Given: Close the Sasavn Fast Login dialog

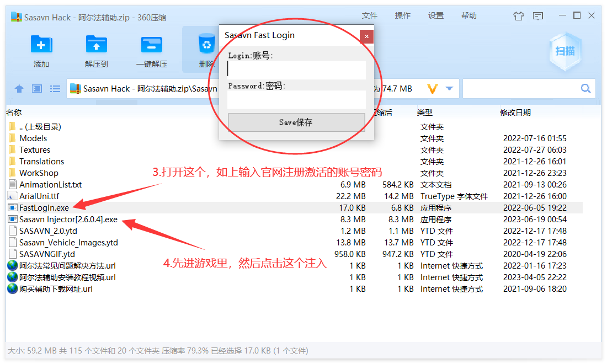Looking at the screenshot, I should point(366,36).
